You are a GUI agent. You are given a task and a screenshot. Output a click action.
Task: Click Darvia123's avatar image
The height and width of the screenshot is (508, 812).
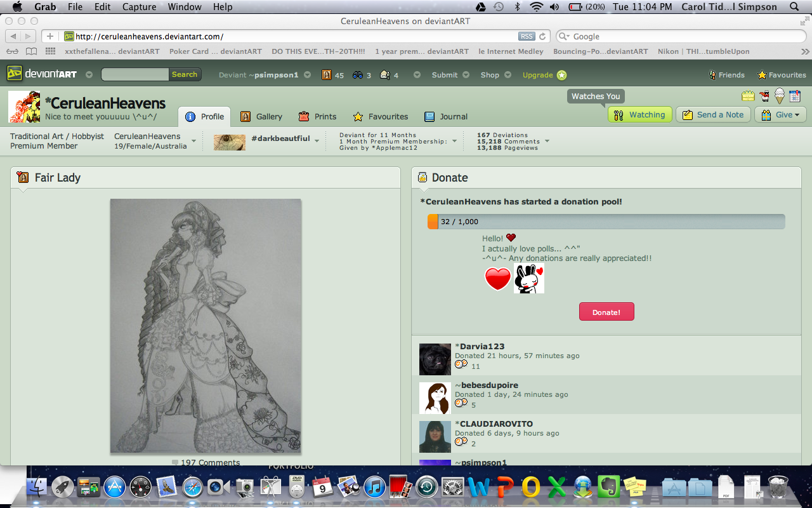(435, 359)
